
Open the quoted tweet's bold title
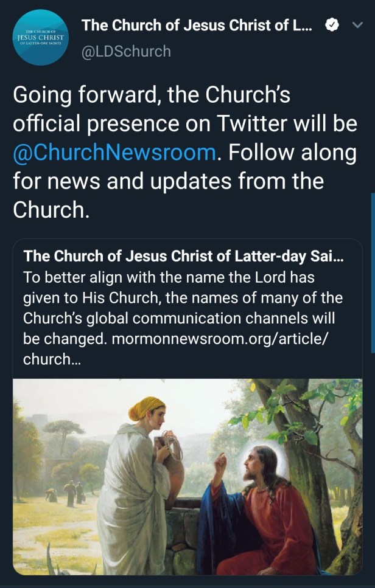(183, 256)
